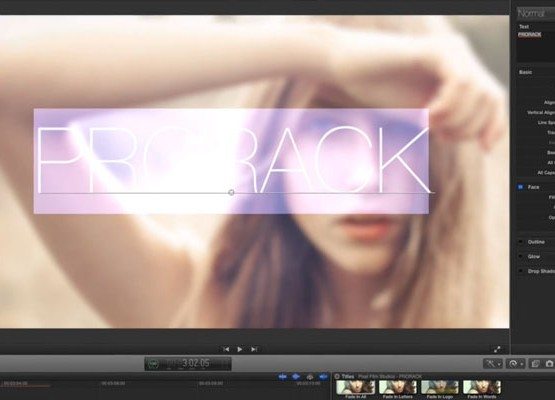Click the text anchor handle below PRORACK
Viewport: 555px width, 400px height.
(x=231, y=193)
